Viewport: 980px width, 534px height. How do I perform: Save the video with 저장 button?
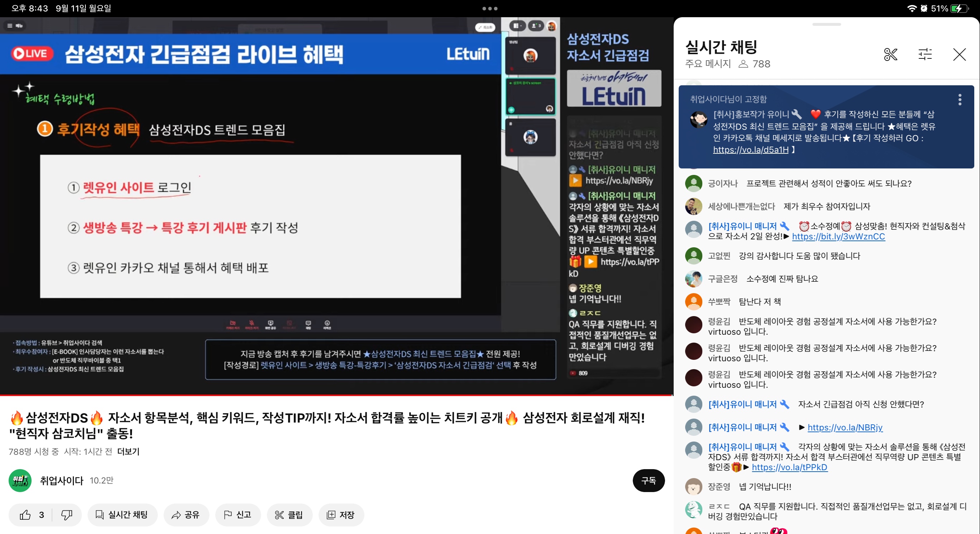[x=341, y=515]
